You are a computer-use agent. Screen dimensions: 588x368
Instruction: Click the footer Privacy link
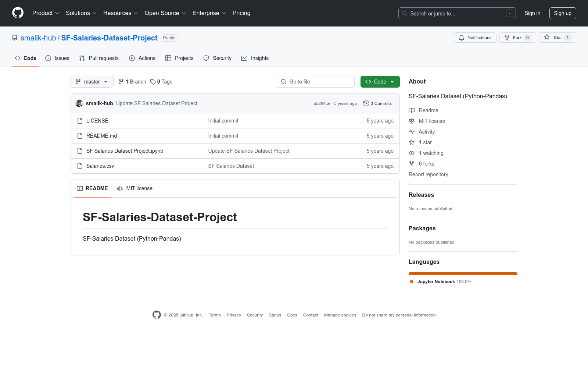[234, 315]
